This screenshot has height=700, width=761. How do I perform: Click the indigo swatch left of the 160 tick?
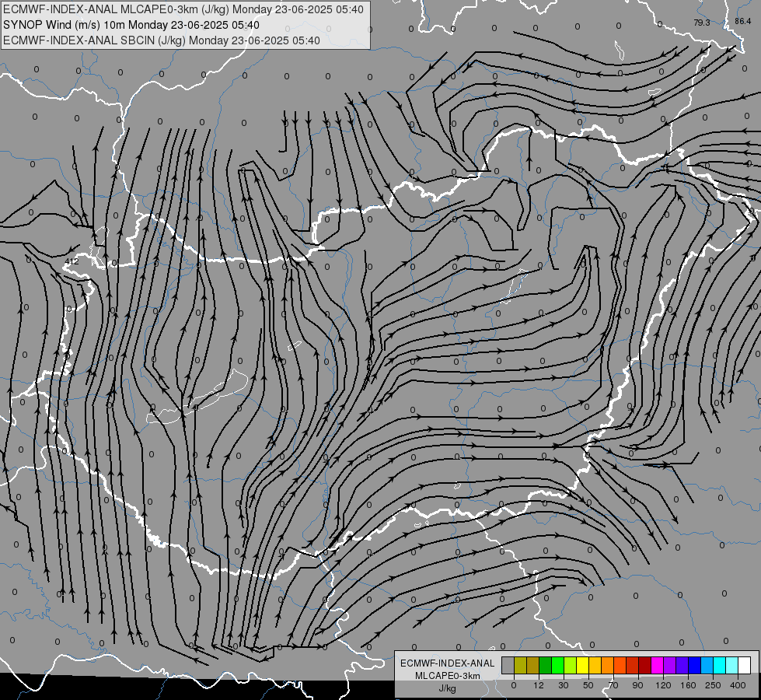coord(682,665)
